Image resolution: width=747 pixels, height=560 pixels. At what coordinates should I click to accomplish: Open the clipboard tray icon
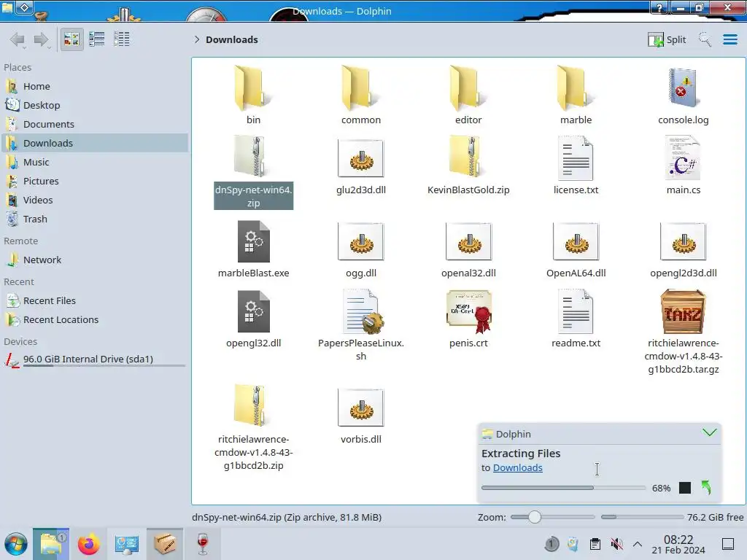click(x=595, y=544)
